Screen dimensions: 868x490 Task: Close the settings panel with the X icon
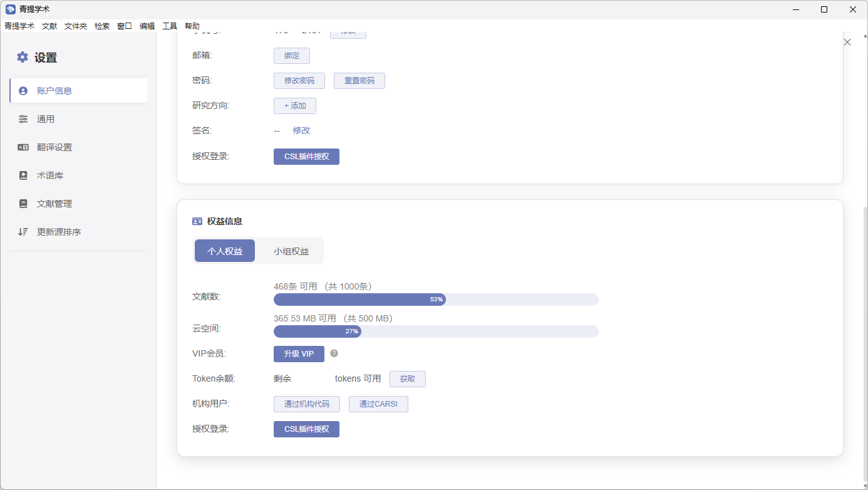[847, 42]
